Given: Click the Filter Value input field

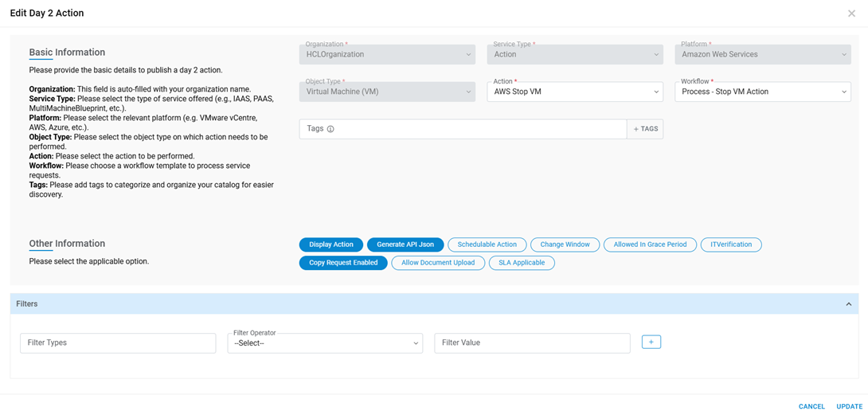Looking at the screenshot, I should pyautogui.click(x=532, y=343).
